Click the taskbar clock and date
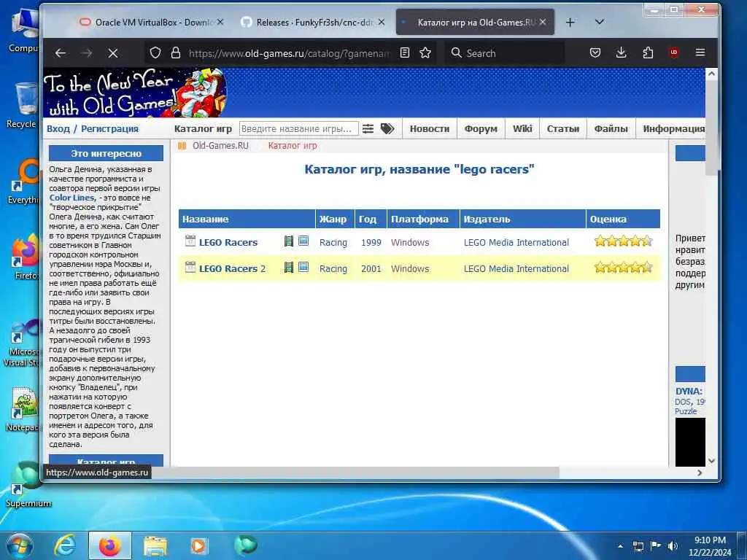The image size is (747, 560). click(x=710, y=546)
